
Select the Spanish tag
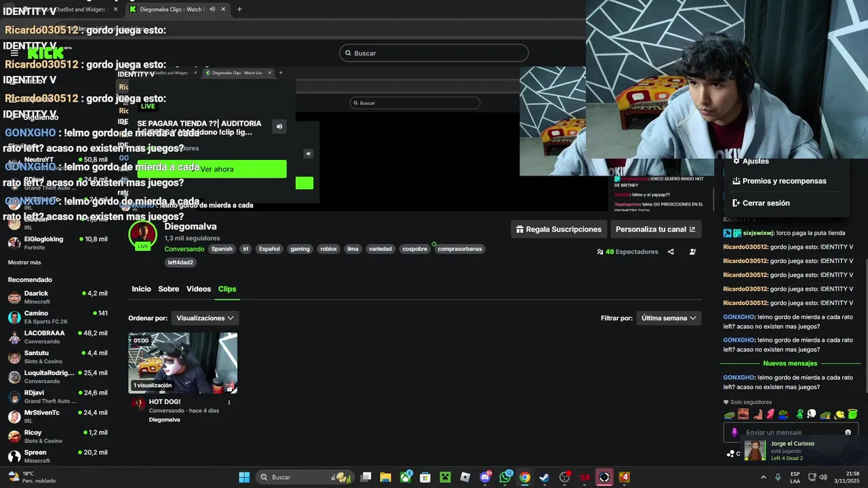[222, 249]
